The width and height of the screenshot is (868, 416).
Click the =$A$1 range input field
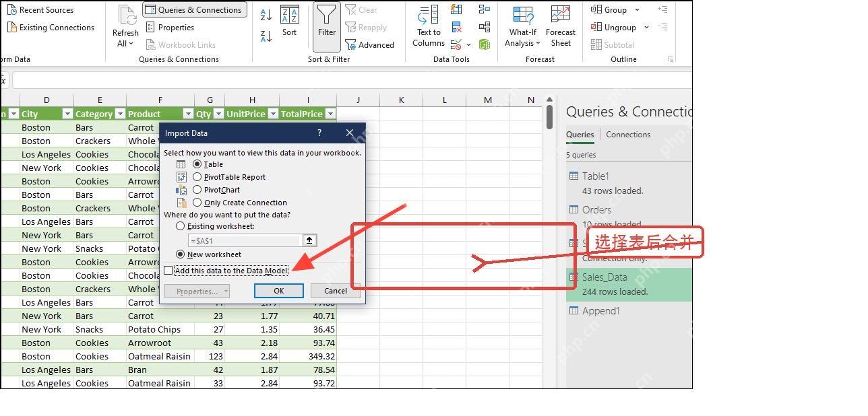click(245, 240)
